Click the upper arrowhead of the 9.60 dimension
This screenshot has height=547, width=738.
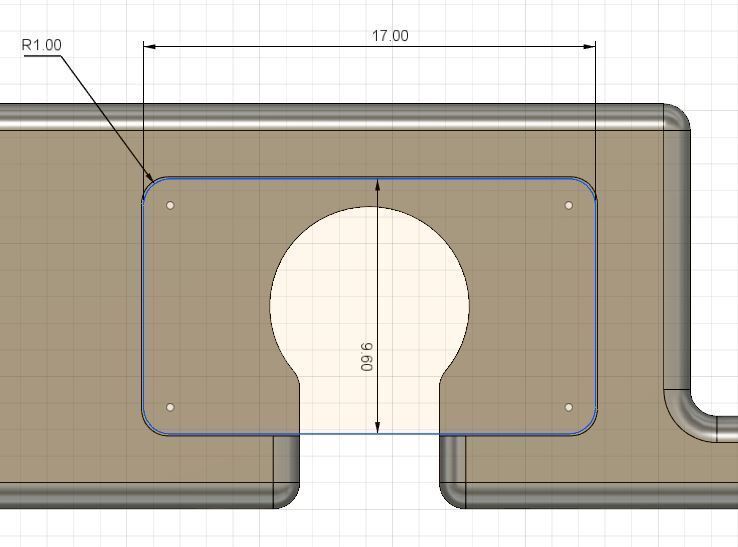click(377, 185)
